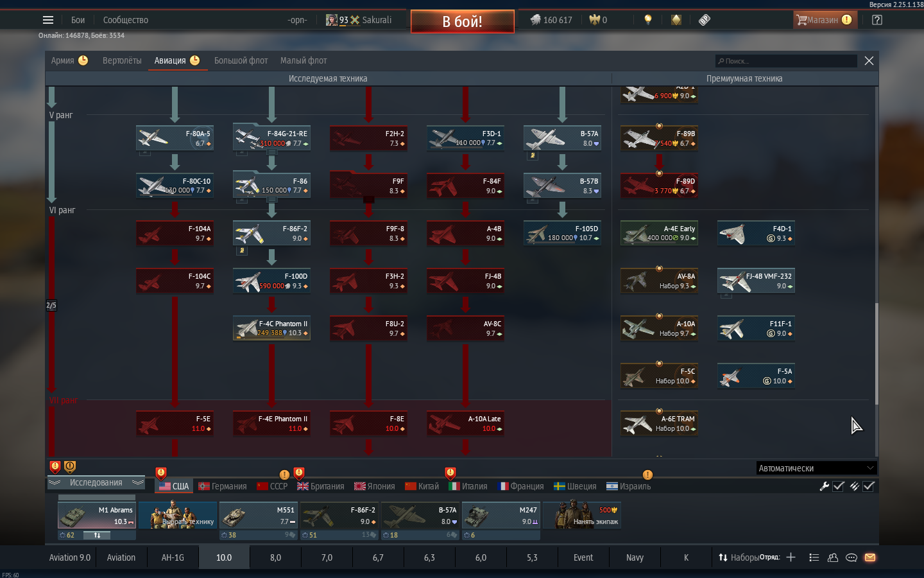This screenshot has width=924, height=578.
Task: Select the Япония nation tab
Action: [x=374, y=486]
